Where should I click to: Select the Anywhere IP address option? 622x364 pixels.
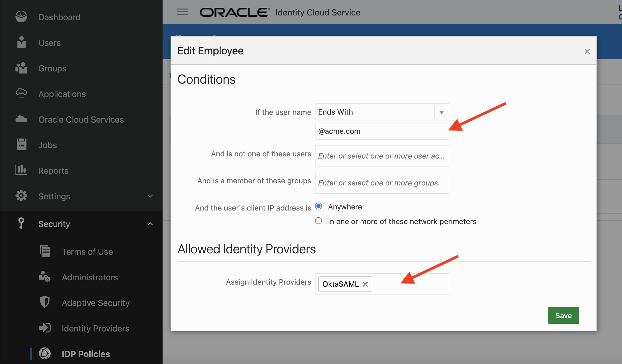[318, 206]
